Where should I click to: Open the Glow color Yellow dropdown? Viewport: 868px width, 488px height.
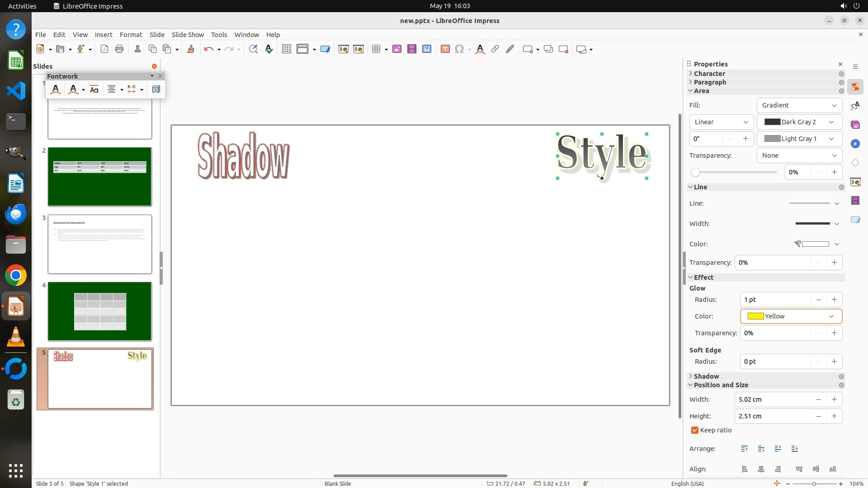(x=791, y=316)
